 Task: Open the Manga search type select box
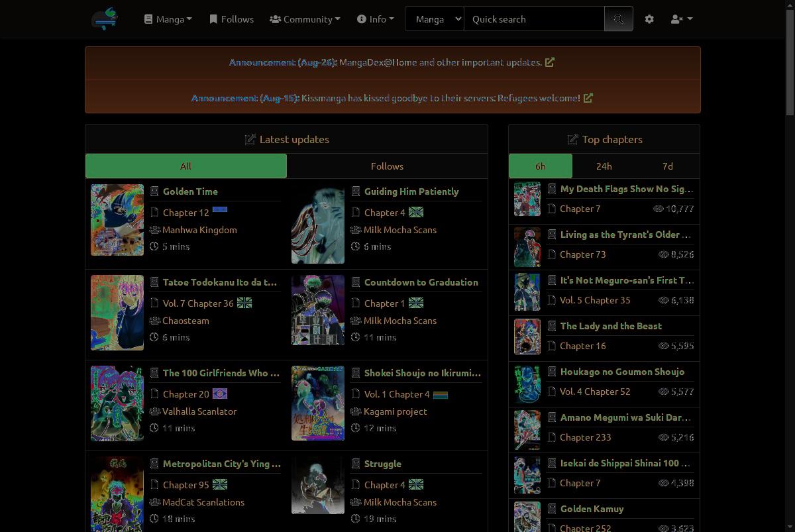(435, 19)
